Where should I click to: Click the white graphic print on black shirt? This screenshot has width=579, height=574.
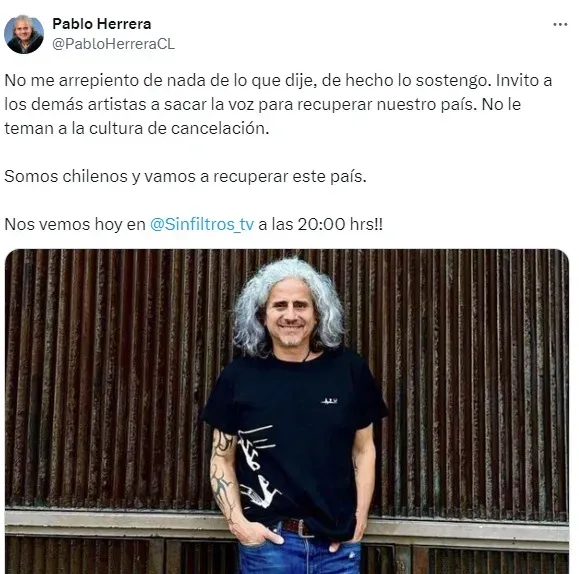click(257, 467)
